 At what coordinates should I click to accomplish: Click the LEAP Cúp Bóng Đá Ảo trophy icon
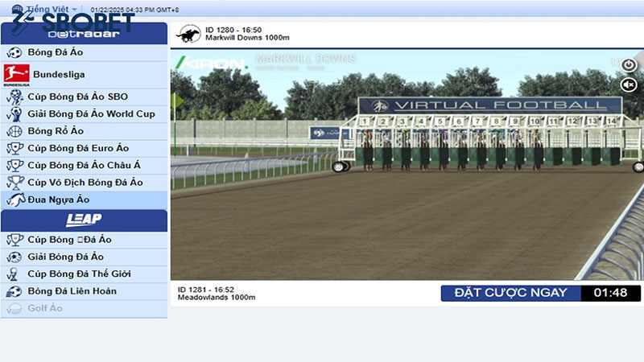(x=14, y=240)
